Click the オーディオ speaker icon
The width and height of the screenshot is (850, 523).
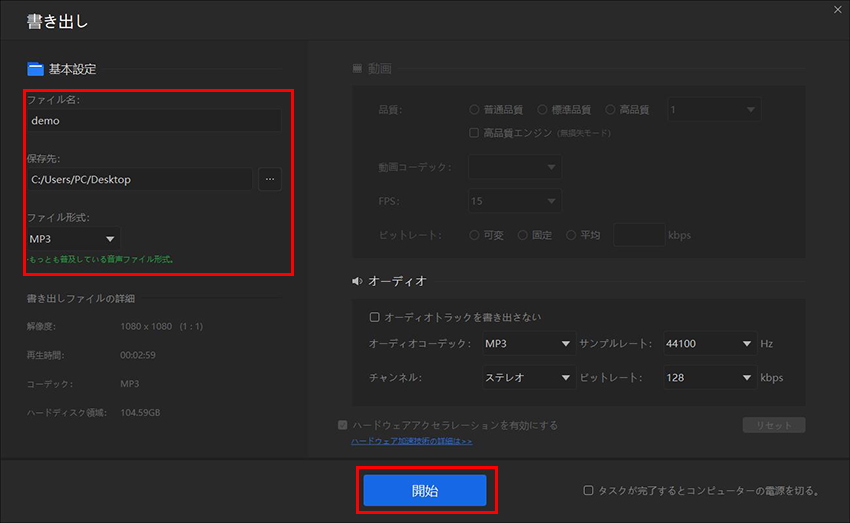tap(357, 281)
